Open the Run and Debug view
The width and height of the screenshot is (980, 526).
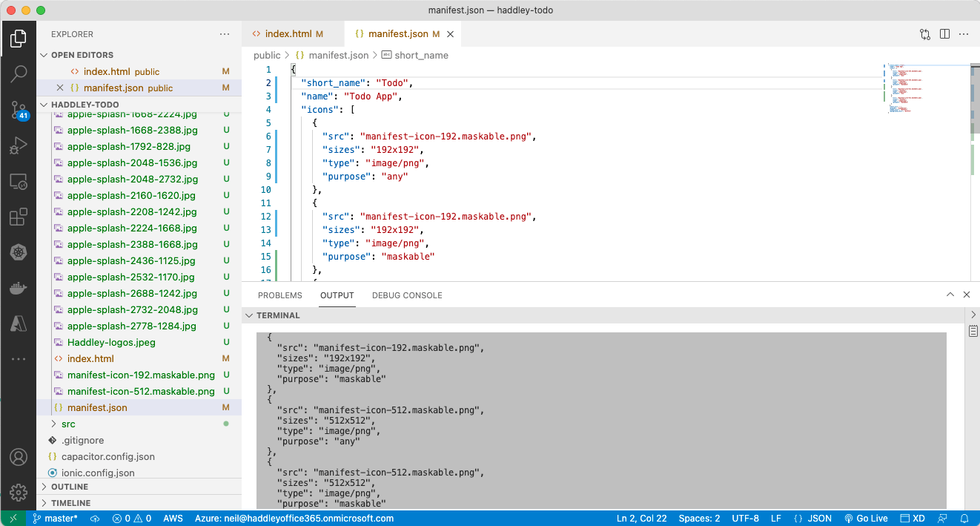coord(19,146)
